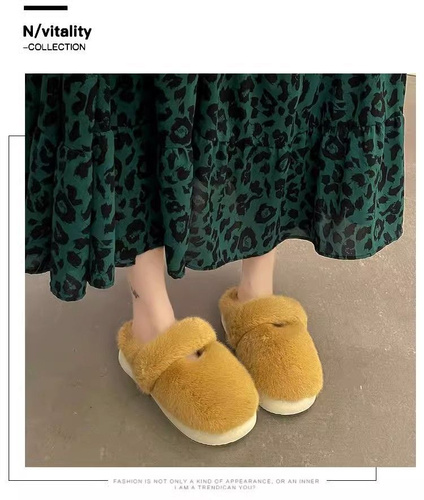
Task: Click the black bar above N/vitality
Action: [46, 8]
